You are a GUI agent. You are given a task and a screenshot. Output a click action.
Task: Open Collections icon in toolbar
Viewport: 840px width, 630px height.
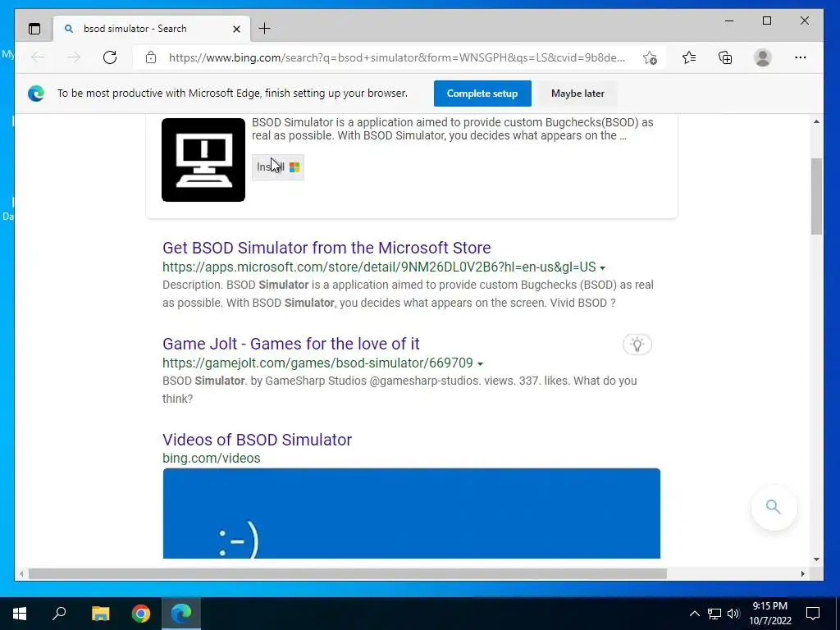(725, 57)
